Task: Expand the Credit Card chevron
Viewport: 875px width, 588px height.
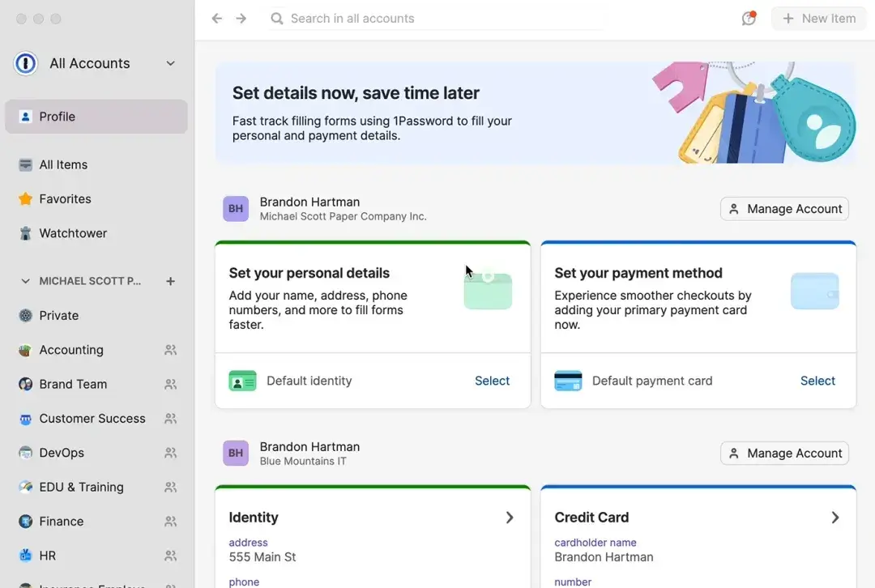Action: click(x=834, y=518)
